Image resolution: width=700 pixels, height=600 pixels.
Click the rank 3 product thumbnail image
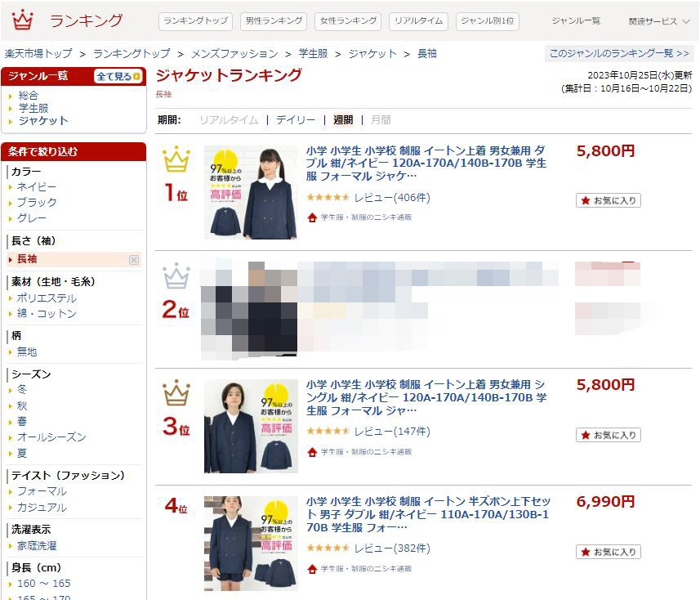pyautogui.click(x=251, y=426)
